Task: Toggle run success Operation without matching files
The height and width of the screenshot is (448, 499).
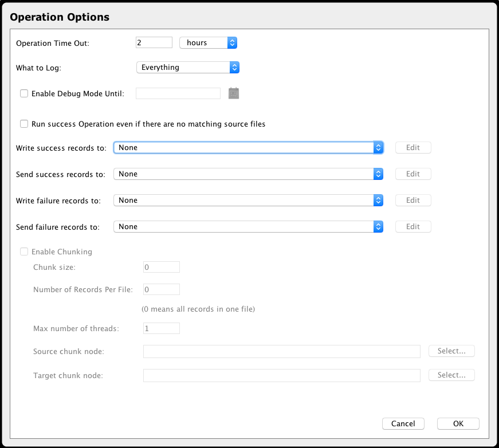Action: (24, 124)
